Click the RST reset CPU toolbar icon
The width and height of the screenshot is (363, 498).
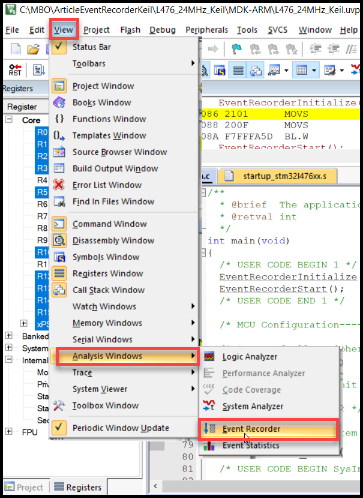15,70
